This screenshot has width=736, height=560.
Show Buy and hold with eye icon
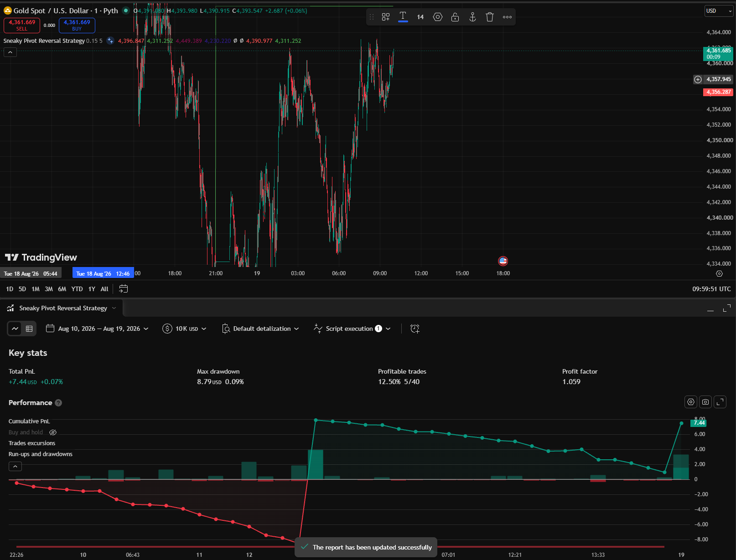coord(53,432)
